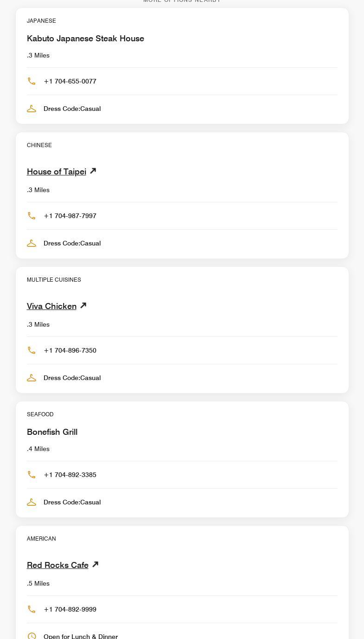Open the House of Taipei link
364x639 pixels.
[x=57, y=172]
